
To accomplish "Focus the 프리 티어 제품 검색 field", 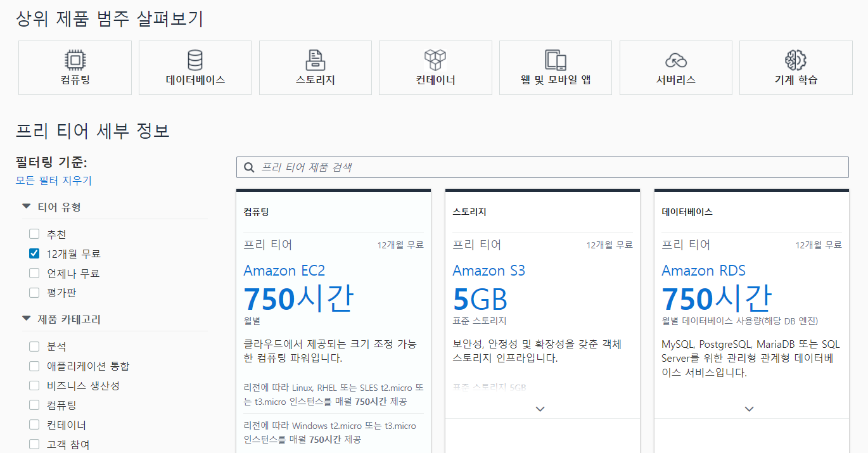I will click(x=542, y=167).
